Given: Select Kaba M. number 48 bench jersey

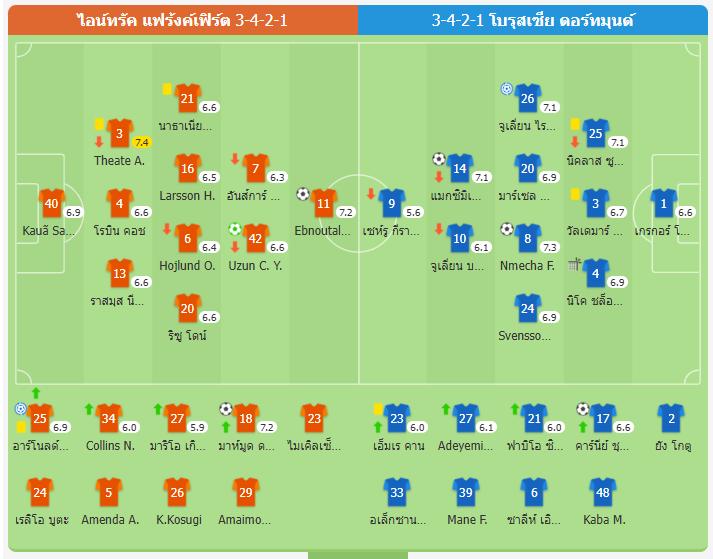Looking at the screenshot, I should pos(601,493).
